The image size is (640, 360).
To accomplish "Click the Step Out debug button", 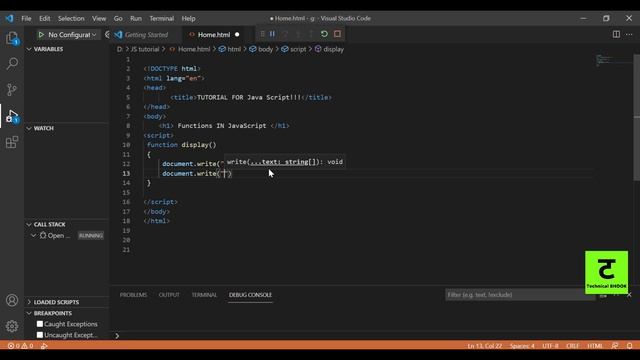I will coord(311,34).
